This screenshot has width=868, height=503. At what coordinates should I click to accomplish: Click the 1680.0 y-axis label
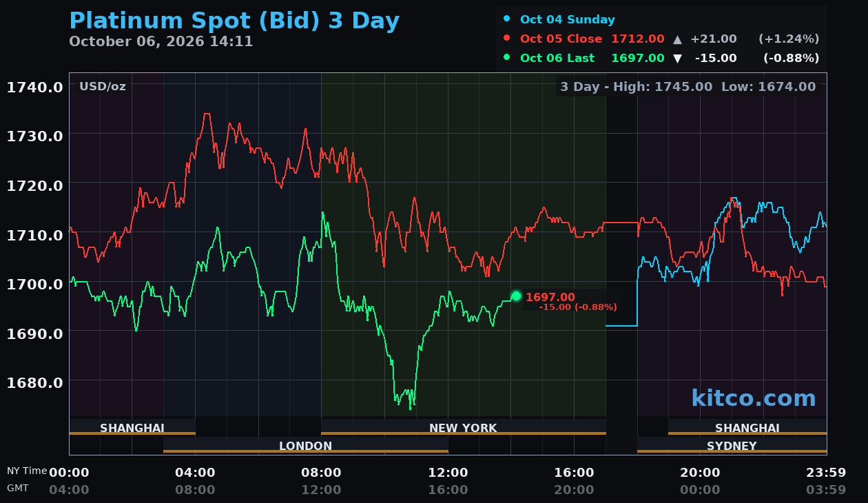click(35, 382)
